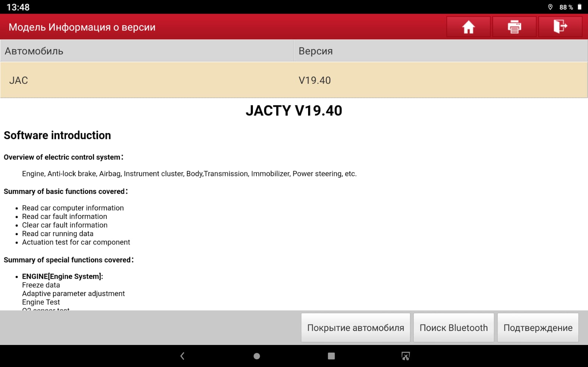
Task: Tap 'Read car running data' item
Action: (58, 234)
